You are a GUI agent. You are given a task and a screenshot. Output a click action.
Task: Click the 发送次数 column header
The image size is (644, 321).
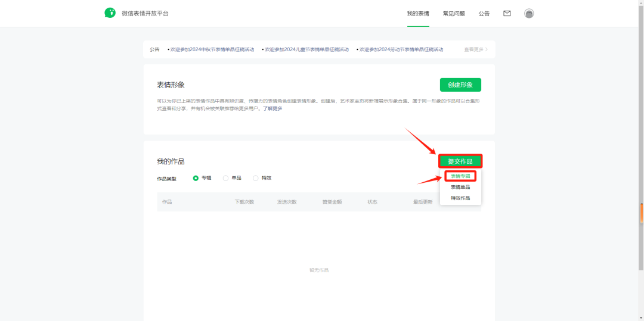(x=287, y=202)
